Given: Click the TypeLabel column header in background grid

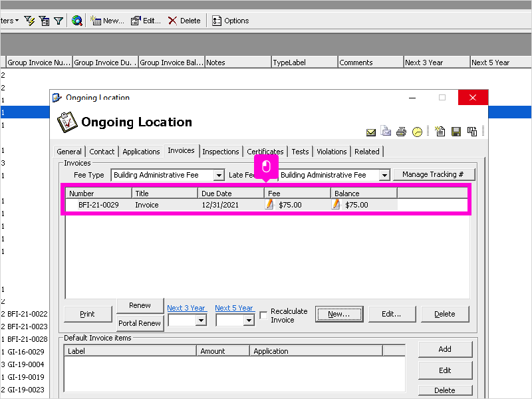Looking at the screenshot, I should point(305,63).
